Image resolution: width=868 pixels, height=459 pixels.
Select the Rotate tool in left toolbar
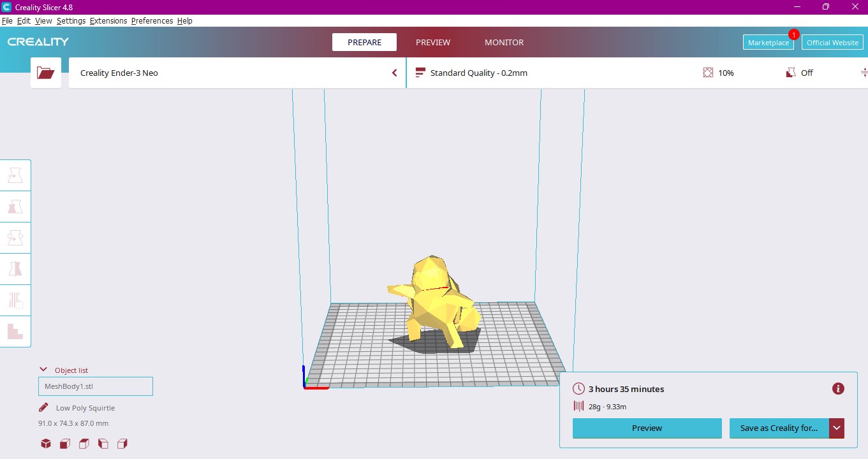click(15, 238)
